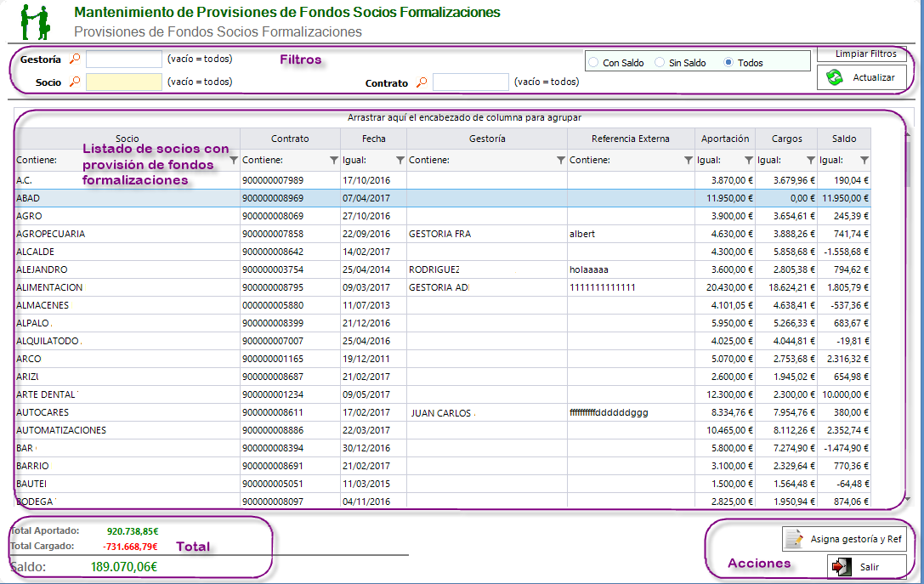The image size is (924, 584).
Task: Select the BARRIO socio row
Action: tap(443, 466)
